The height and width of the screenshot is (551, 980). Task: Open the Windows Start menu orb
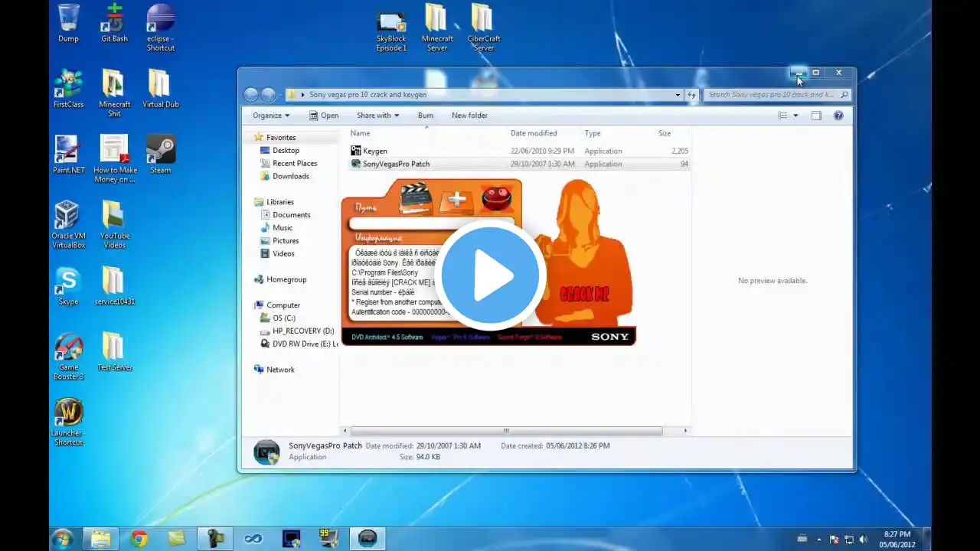63,539
